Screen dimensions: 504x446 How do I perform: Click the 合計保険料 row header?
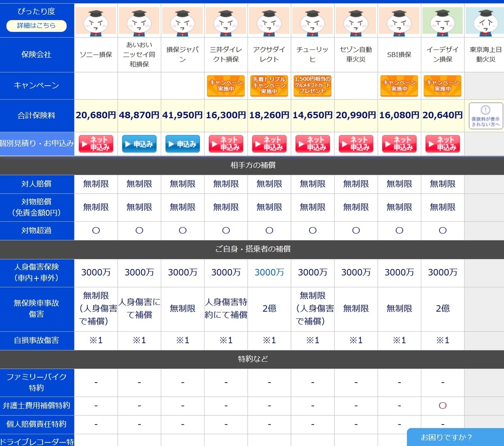tap(37, 115)
